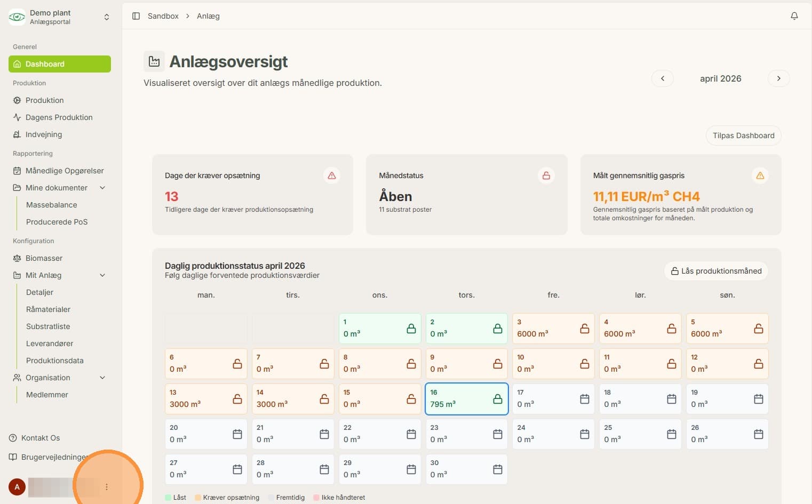
Task: Go to next month arrow
Action: point(779,78)
